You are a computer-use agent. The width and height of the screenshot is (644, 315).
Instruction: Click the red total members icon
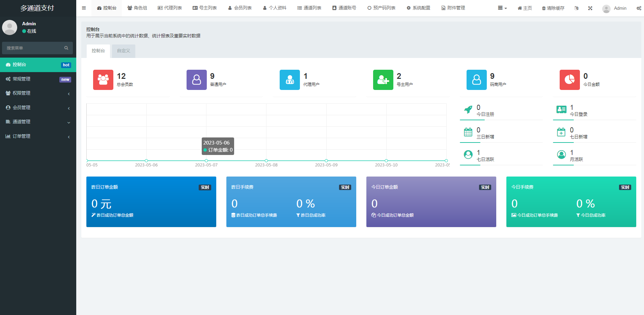pos(103,80)
